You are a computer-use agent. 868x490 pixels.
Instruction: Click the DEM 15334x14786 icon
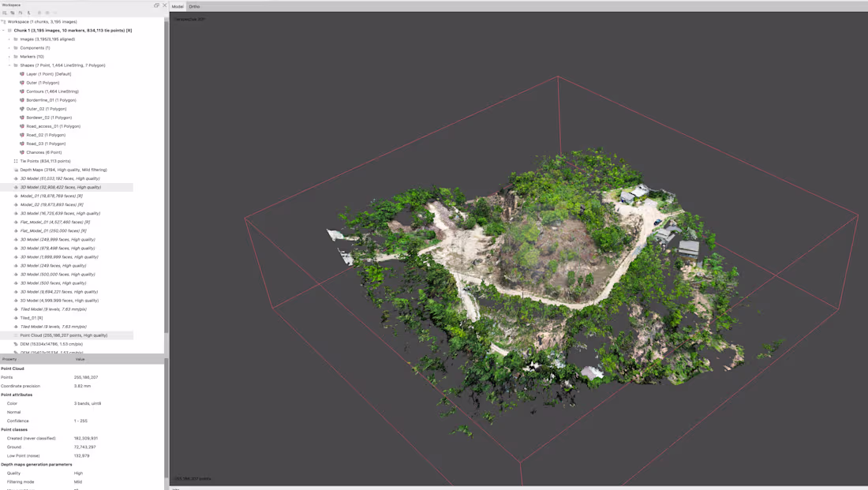(16, 344)
